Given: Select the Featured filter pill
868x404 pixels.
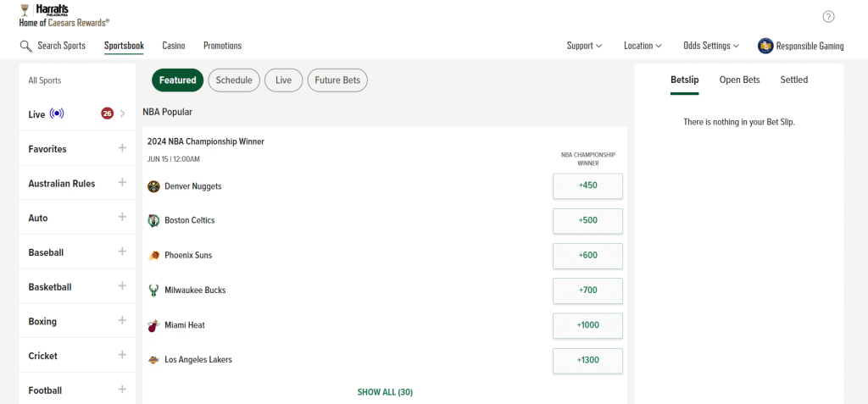Looking at the screenshot, I should point(178,80).
